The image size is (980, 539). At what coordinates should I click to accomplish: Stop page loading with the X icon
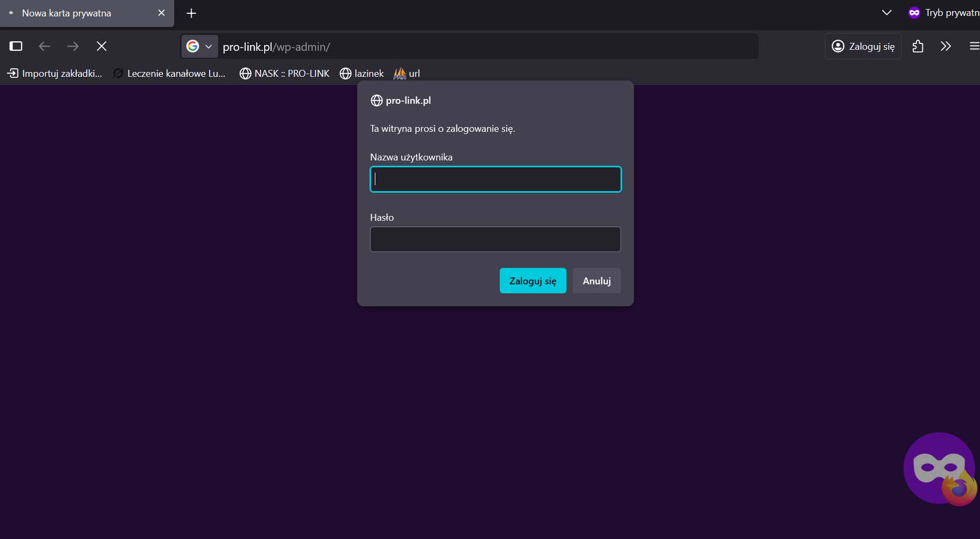[101, 47]
